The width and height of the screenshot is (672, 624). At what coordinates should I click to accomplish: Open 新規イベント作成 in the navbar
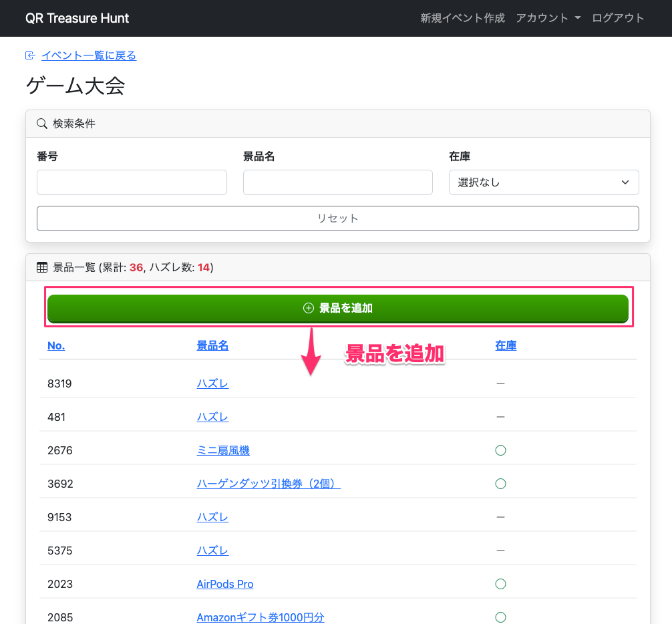(462, 18)
